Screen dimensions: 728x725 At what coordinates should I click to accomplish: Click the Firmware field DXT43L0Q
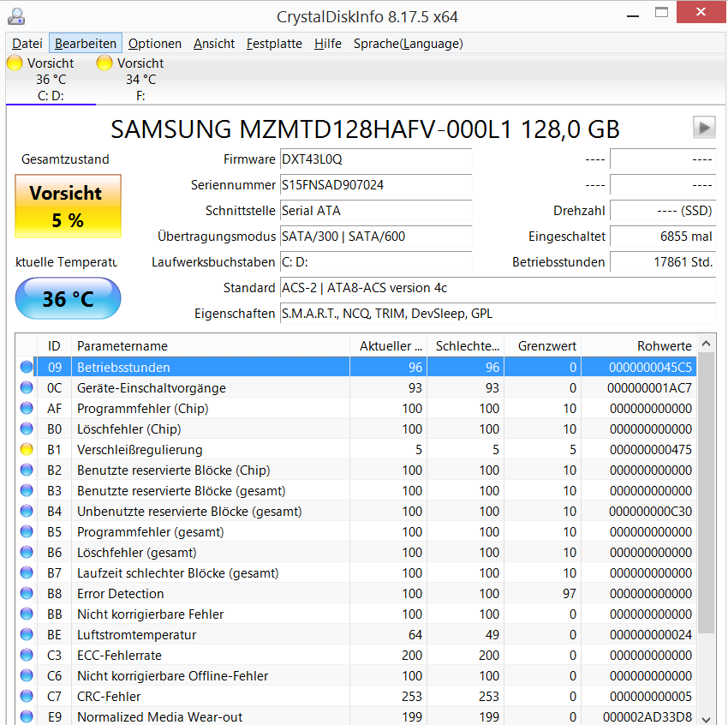pos(376,159)
